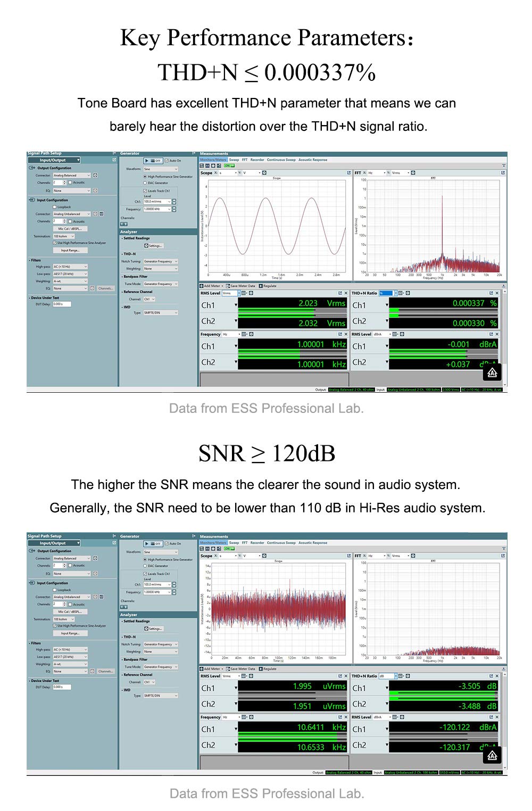
Task: Open Acoustic Response tab in lower screenshot
Action: pos(313,543)
